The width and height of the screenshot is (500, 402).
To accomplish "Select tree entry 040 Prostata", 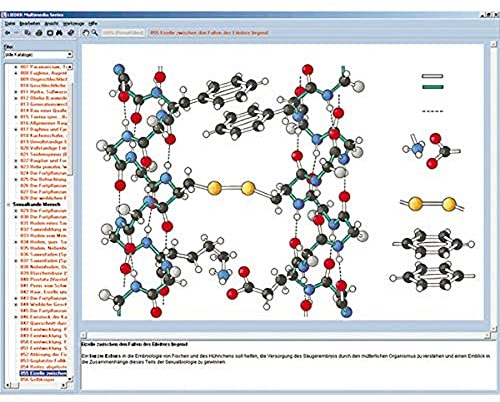I will coord(44,279).
